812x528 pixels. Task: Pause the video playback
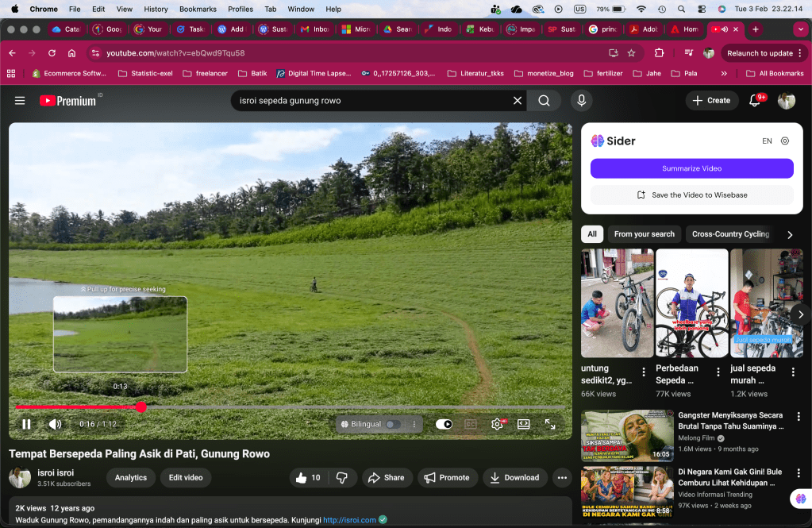click(x=26, y=424)
